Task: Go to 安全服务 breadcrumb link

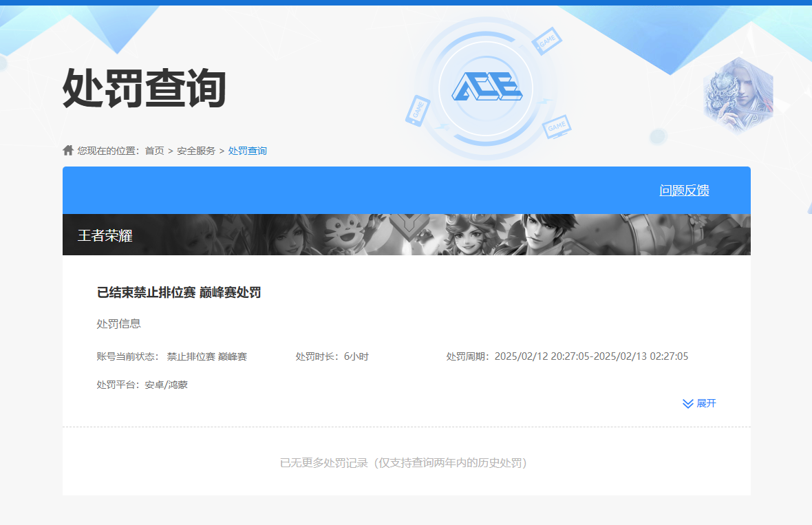Action: pos(196,151)
